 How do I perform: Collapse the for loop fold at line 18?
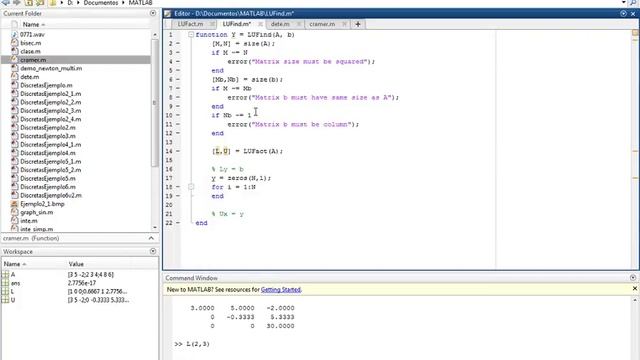tap(191, 187)
